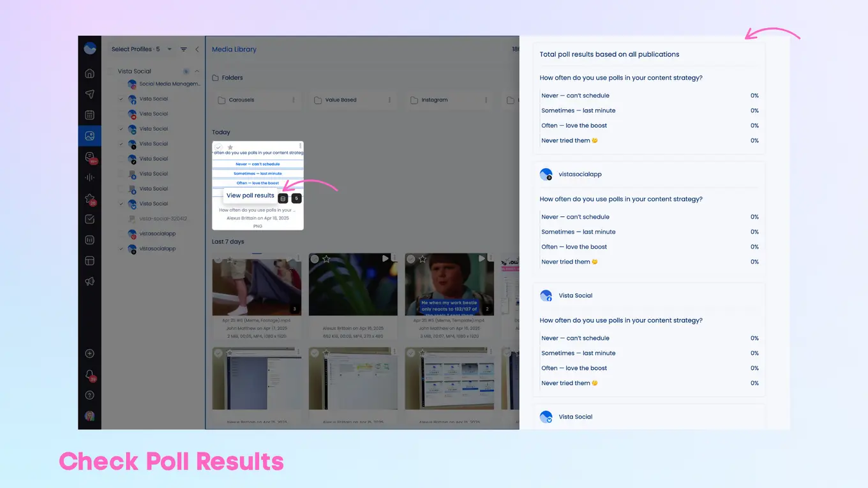
Task: Collapse the Vista Social profile group
Action: pos(197,71)
